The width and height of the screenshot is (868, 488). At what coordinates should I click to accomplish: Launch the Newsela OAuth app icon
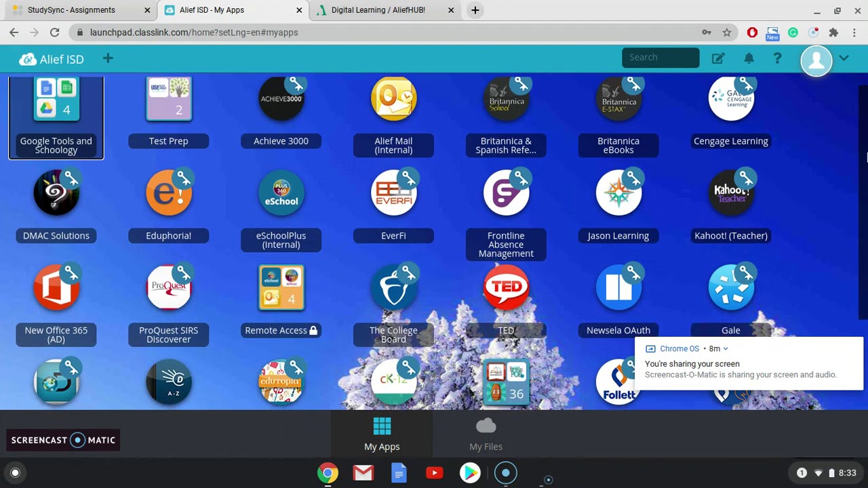click(618, 288)
